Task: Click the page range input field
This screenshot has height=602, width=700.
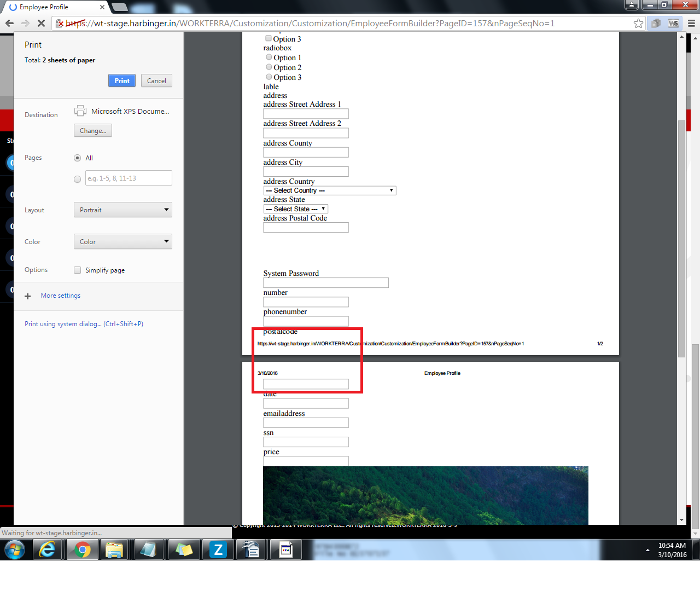Action: coord(129,178)
